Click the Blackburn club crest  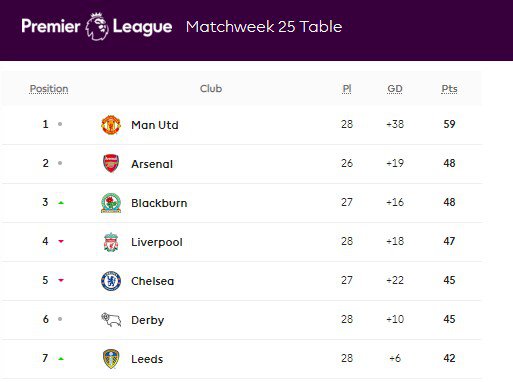pyautogui.click(x=111, y=203)
